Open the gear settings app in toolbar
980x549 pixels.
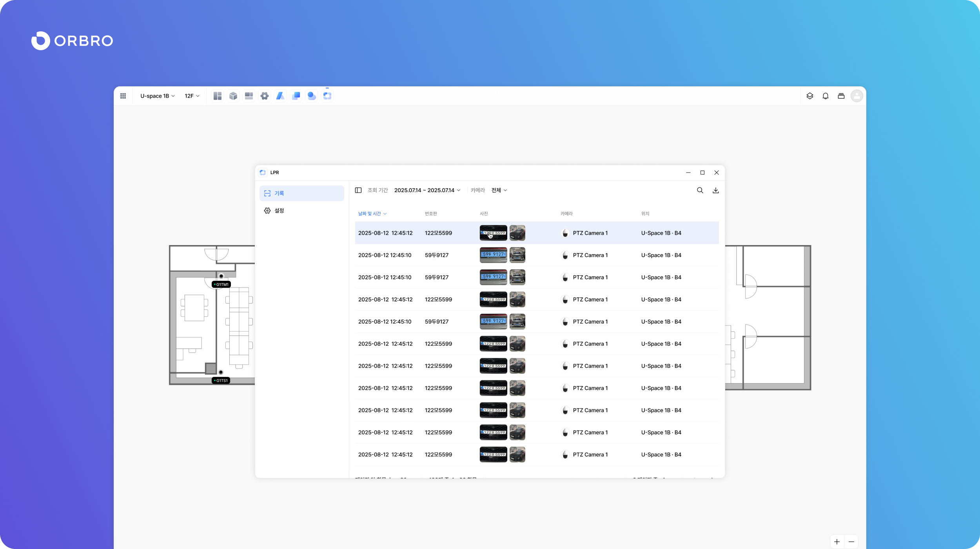point(265,96)
